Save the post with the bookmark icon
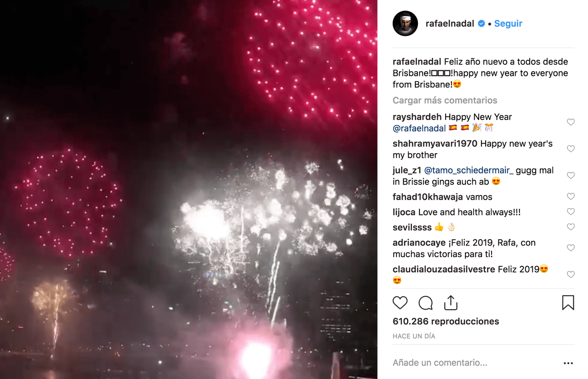 pos(568,303)
